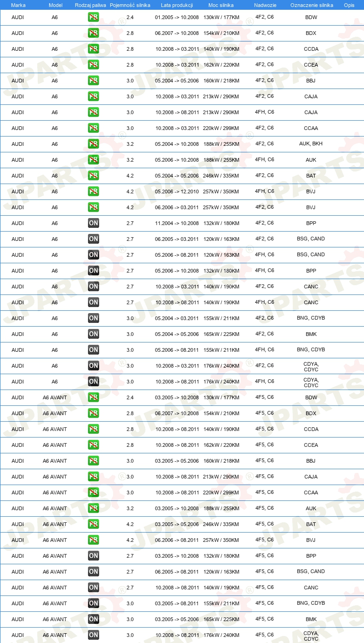The image size is (364, 643).
Task: Select the ON icon in the 4F2 BMK row
Action: pyautogui.click(x=94, y=335)
